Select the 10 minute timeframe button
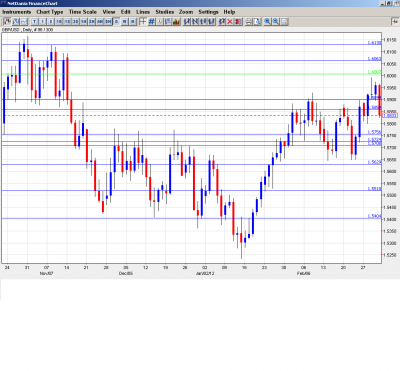This screenshot has width=400, height=371. tap(59, 22)
